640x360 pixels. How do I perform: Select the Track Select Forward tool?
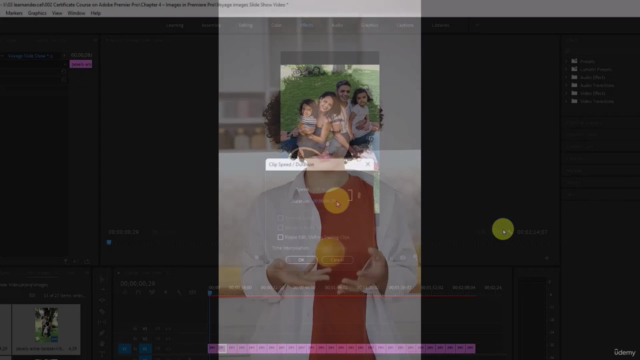(102, 290)
